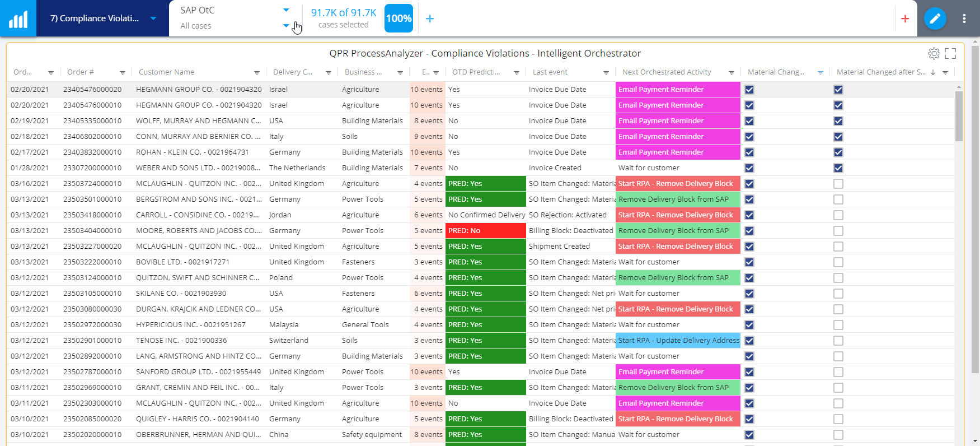Image resolution: width=980 pixels, height=446 pixels.
Task: Click sort arrow on Material Changed after S... column
Action: pyautogui.click(x=933, y=72)
